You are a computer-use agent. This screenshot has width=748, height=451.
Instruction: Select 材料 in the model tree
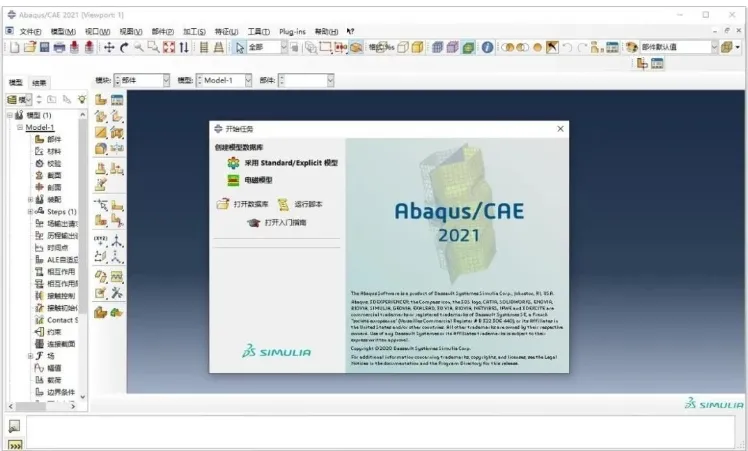pos(54,151)
